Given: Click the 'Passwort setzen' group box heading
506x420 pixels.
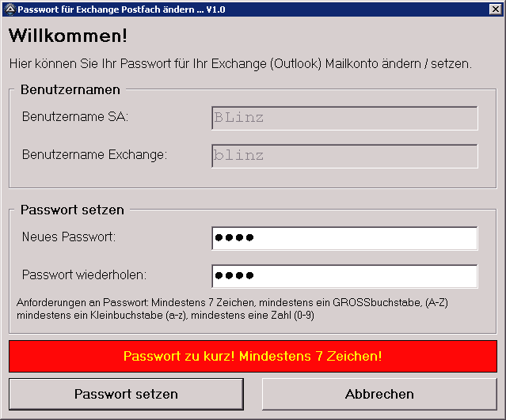Looking at the screenshot, I should click(x=72, y=210).
